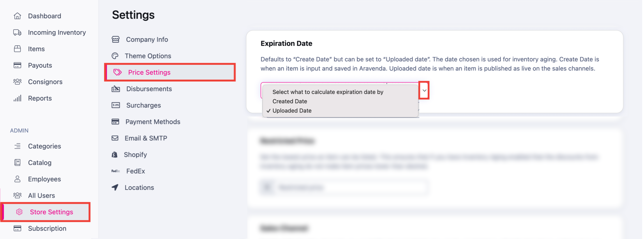Open the Consignors people icon

17,82
